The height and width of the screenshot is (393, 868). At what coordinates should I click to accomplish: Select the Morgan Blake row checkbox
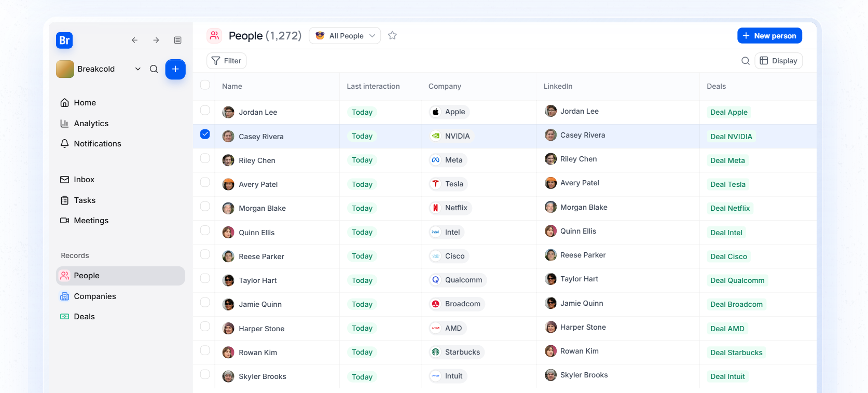[x=205, y=206]
